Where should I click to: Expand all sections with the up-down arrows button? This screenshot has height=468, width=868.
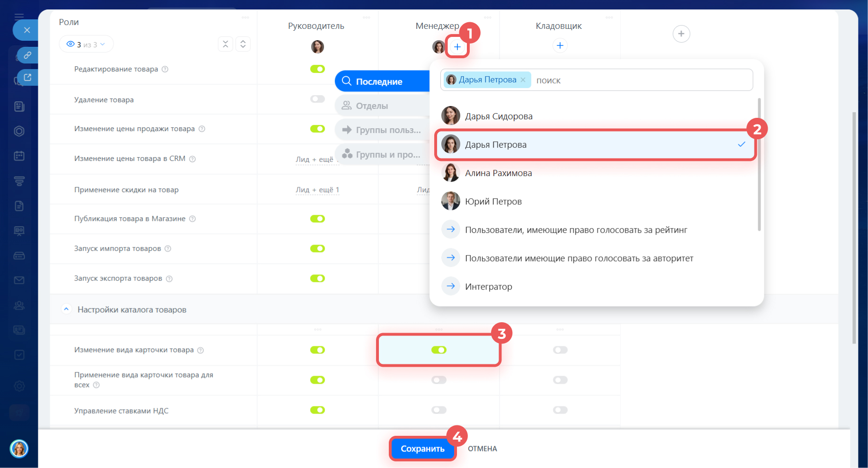pyautogui.click(x=243, y=44)
